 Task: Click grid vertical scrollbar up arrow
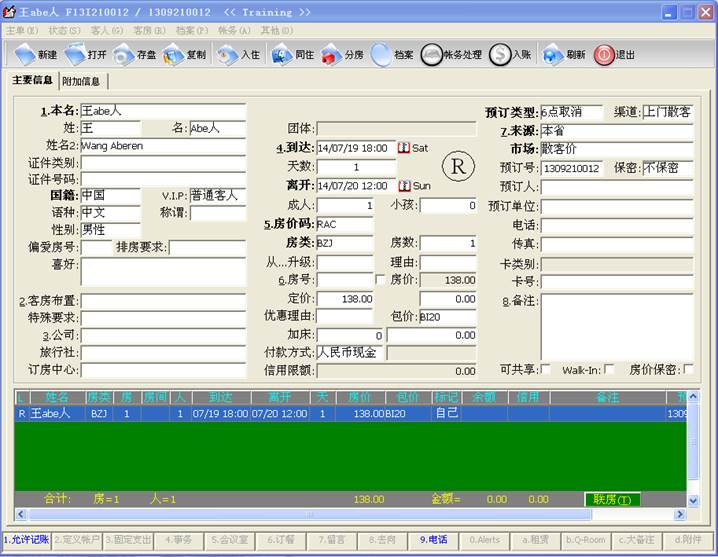(x=693, y=396)
